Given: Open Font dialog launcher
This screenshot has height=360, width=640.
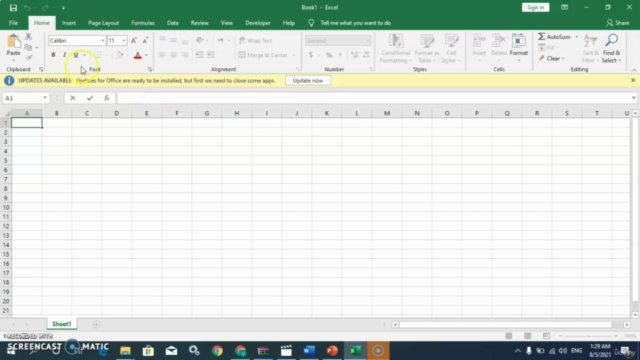Looking at the screenshot, I should 150,69.
